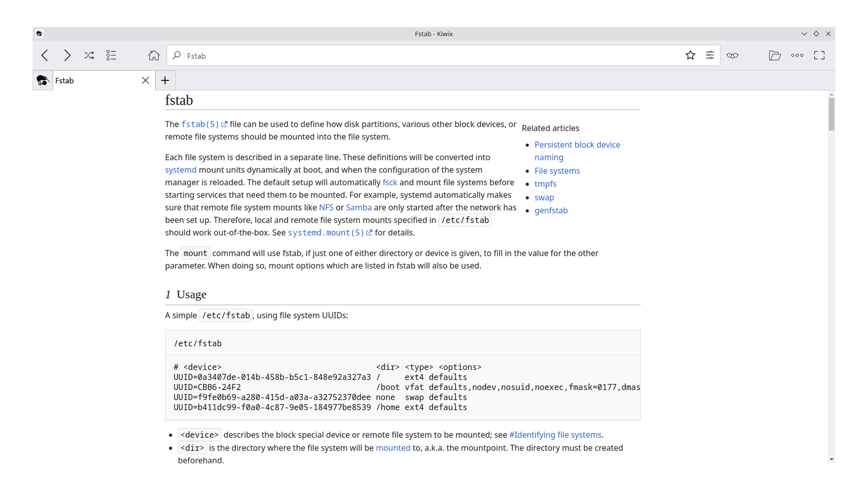Switch to the Fstab tab
The width and height of the screenshot is (868, 502).
pyautogui.click(x=79, y=81)
